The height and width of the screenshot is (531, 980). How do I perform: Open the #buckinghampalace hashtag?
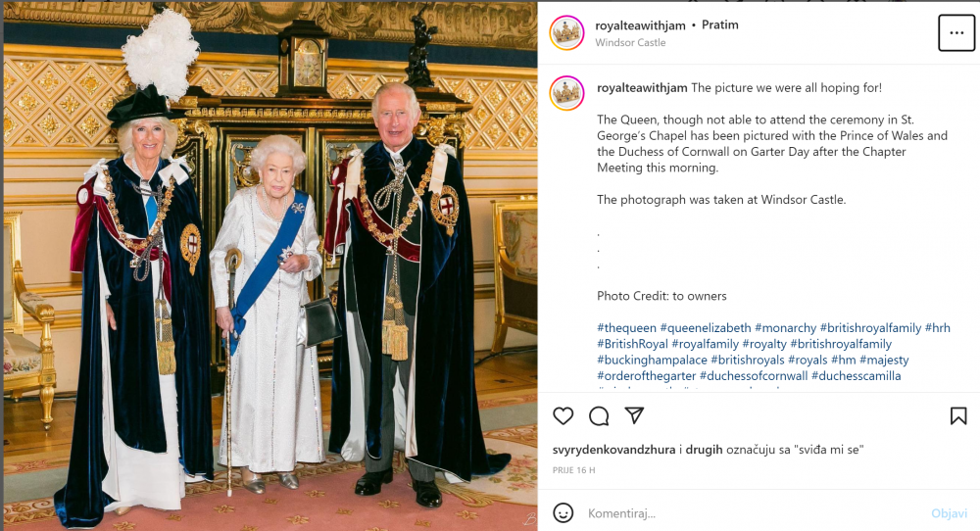(x=652, y=360)
